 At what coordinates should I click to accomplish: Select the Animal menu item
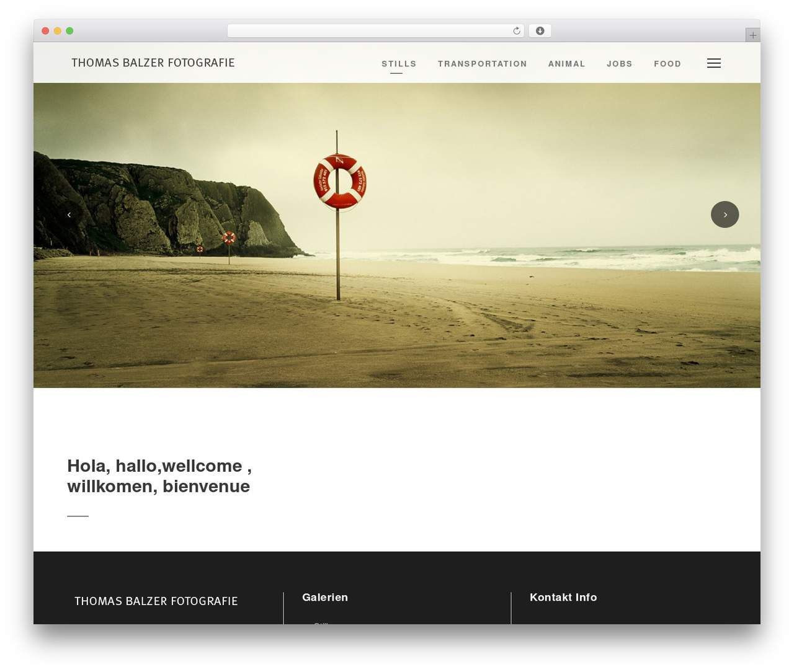(x=567, y=64)
